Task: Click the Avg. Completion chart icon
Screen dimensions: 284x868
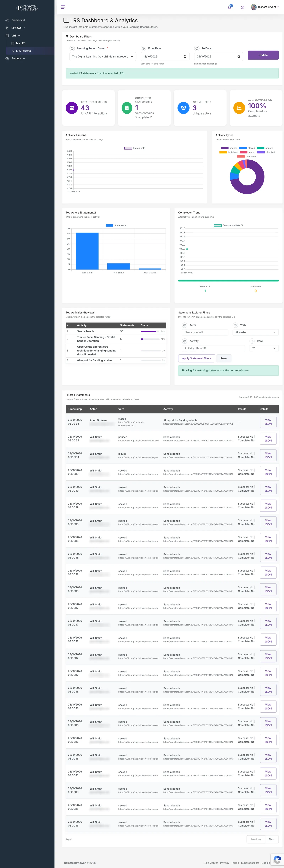Action: [x=239, y=108]
